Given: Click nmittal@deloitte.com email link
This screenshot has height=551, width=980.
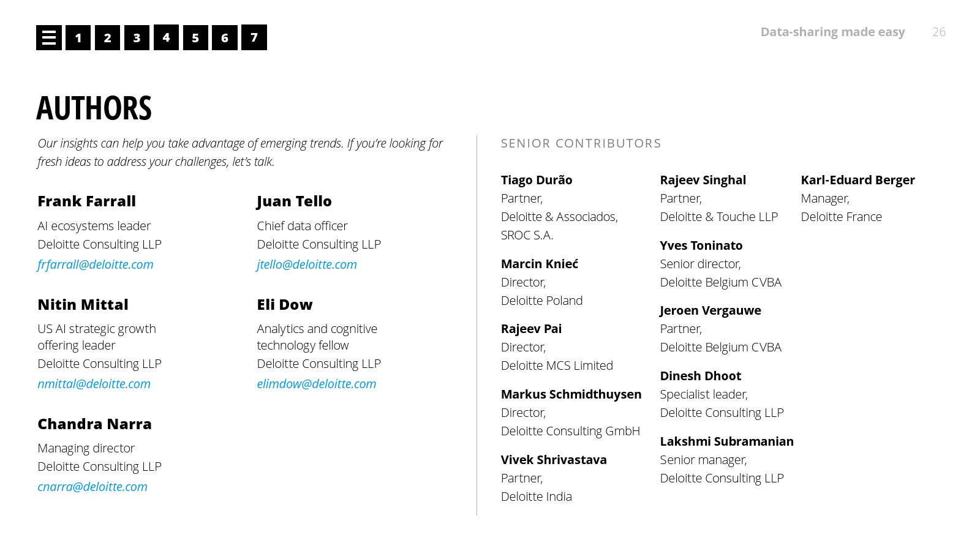Looking at the screenshot, I should coord(94,384).
